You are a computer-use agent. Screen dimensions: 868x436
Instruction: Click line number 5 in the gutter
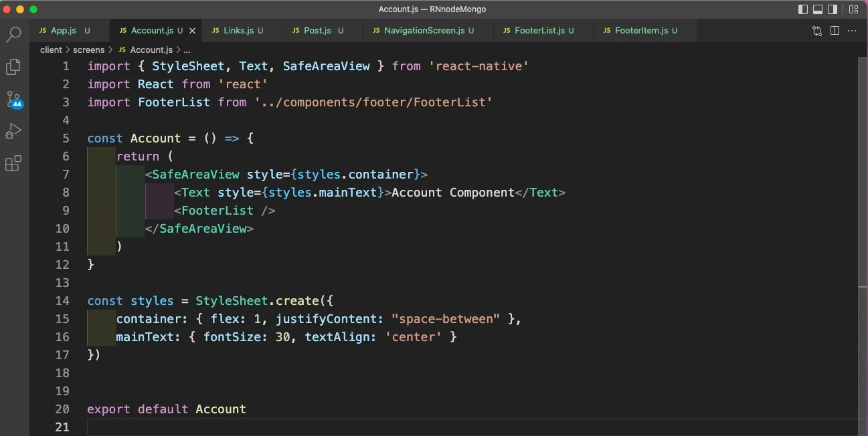coord(66,138)
